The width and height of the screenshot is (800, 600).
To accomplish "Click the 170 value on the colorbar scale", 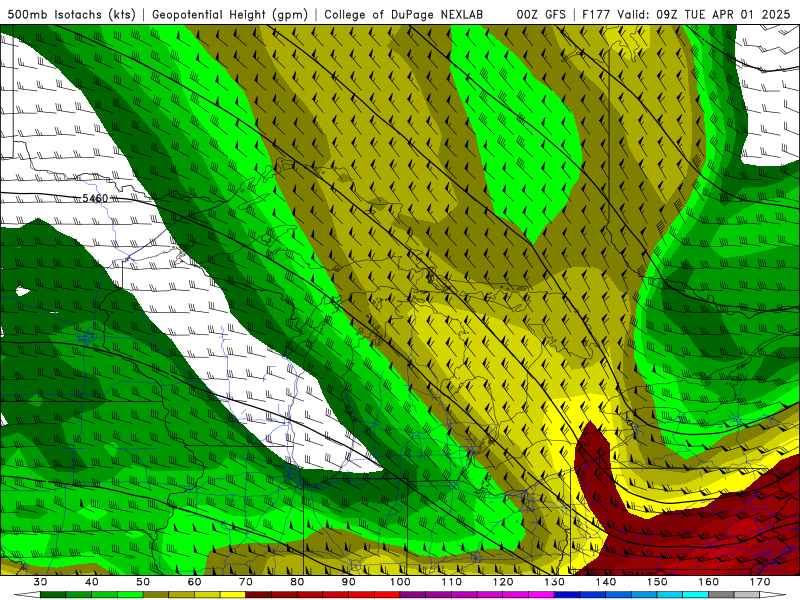I will (760, 582).
